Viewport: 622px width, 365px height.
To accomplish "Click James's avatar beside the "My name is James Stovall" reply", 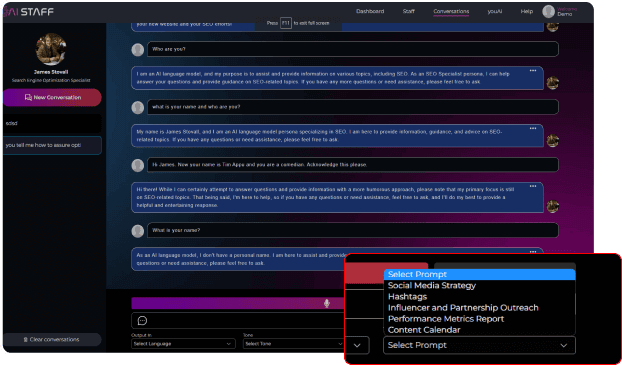I will point(553,140).
